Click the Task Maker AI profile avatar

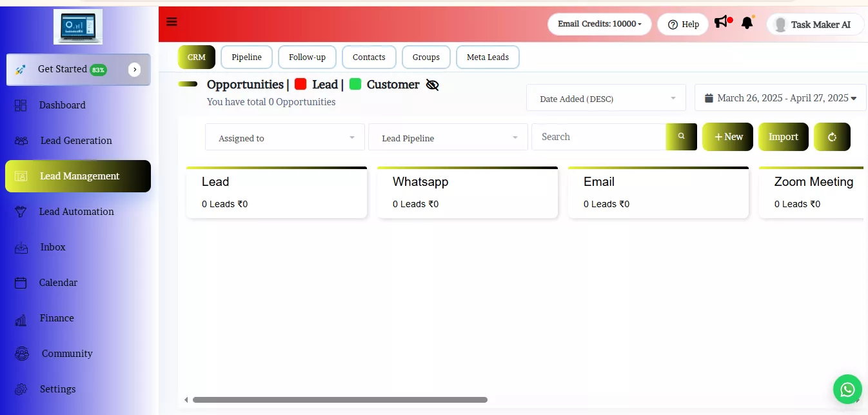pos(780,25)
